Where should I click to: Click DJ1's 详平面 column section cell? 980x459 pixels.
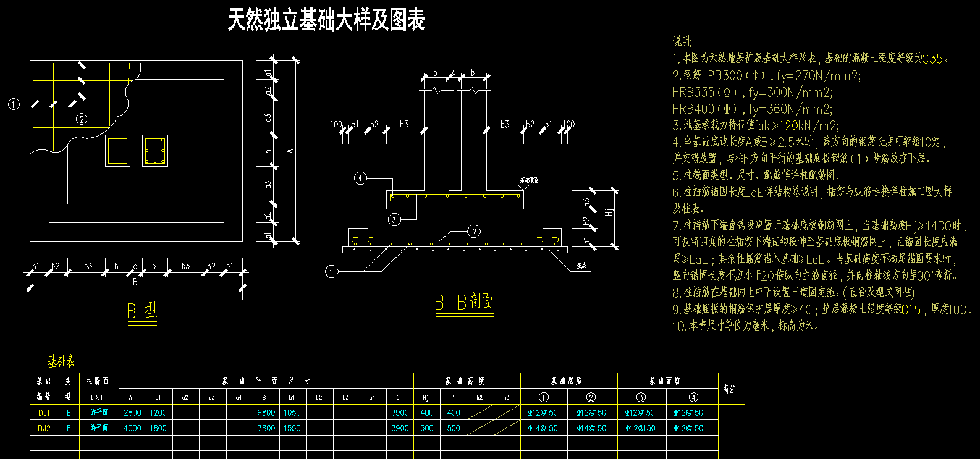click(x=99, y=413)
